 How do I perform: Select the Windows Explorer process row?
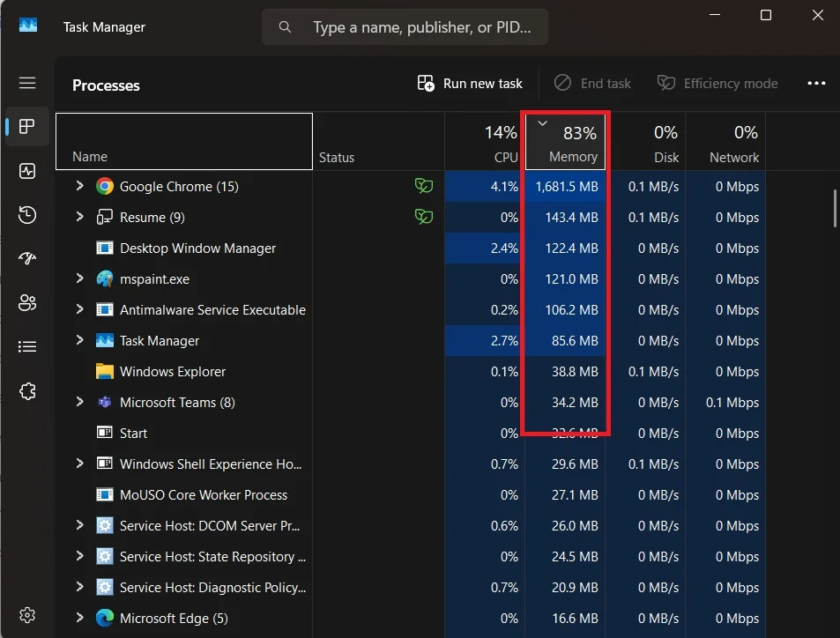click(x=173, y=371)
